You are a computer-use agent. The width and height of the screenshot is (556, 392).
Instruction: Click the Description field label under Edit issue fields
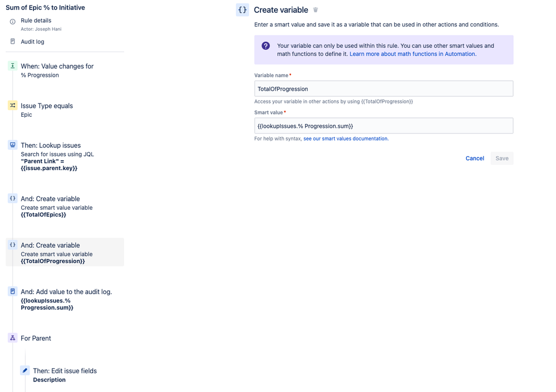coord(50,380)
